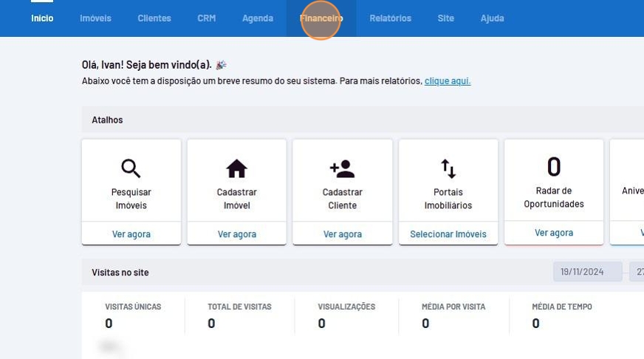Click the add-person Cadastrar Cliente icon

[342, 168]
